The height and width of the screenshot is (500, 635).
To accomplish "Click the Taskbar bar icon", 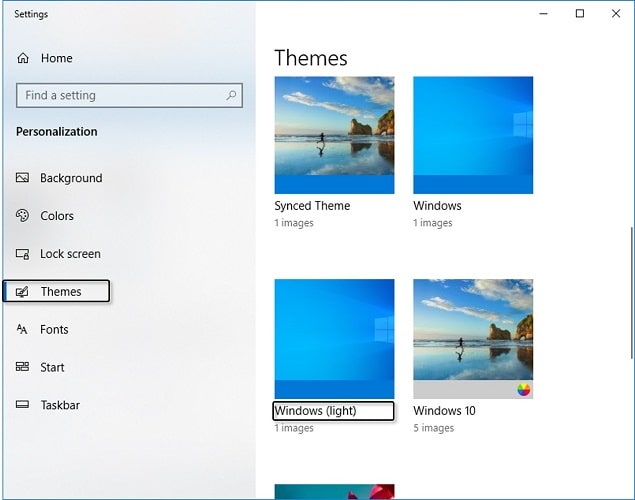I will [22, 404].
